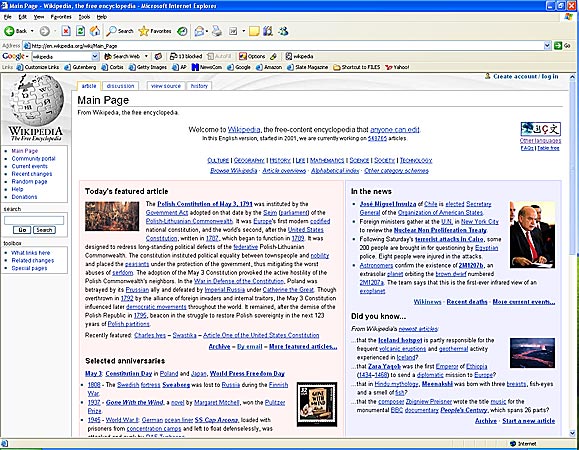Click the Wikipedia Search button in sidebar
This screenshot has height=450, width=579.
click(44, 230)
